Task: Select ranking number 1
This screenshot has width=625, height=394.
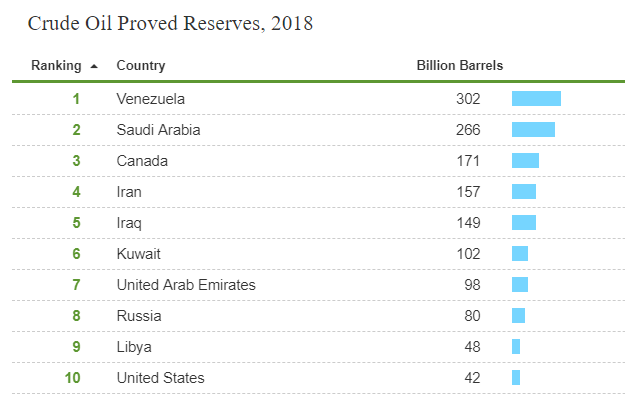Action: point(76,99)
